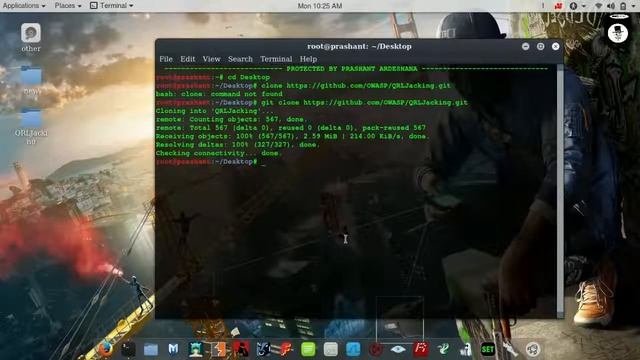The image size is (640, 360).
Task: Expand the system menu arrow after battery
Action: coord(634,6)
